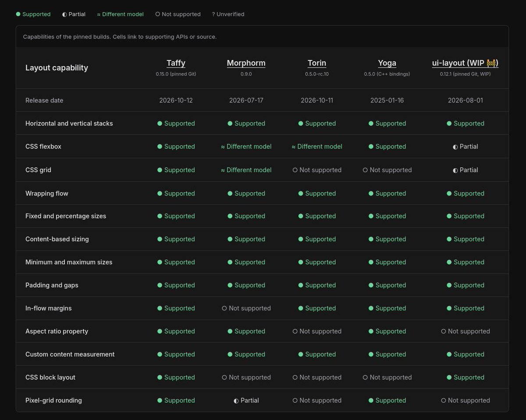Click Morphorm's Aspect ratio property Supported cell

[246, 332]
